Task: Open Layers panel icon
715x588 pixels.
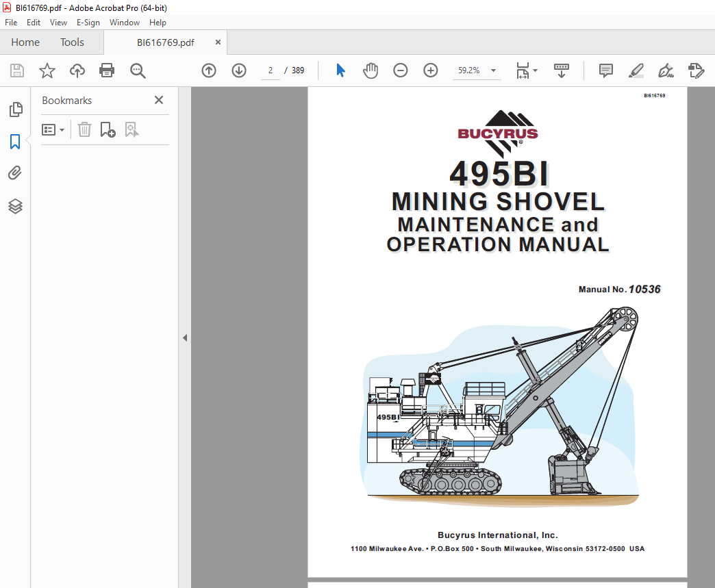Action: point(15,206)
